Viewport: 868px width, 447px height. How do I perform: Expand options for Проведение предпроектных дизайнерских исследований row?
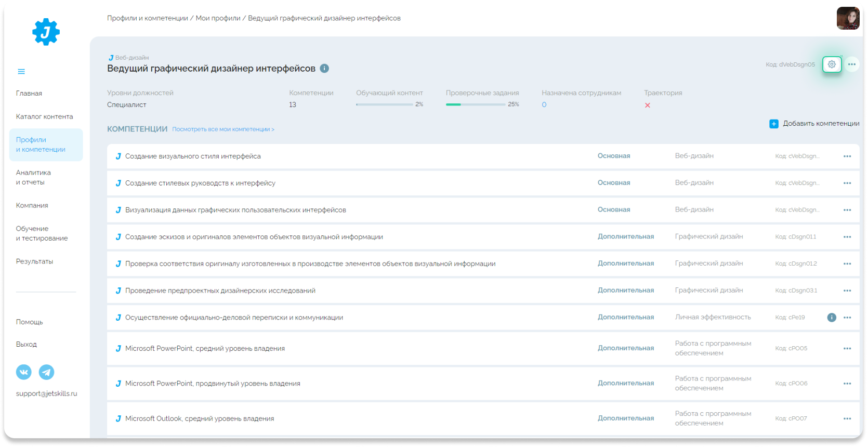coord(847,291)
